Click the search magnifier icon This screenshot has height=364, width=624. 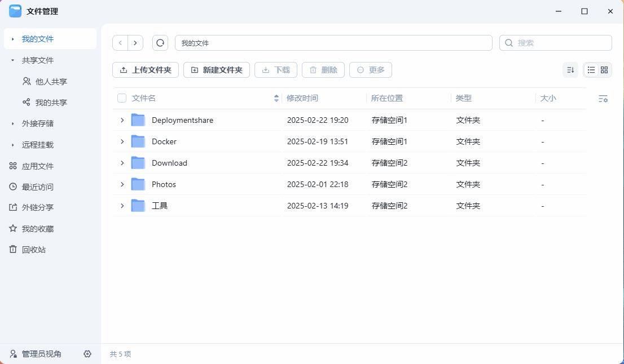tap(508, 43)
